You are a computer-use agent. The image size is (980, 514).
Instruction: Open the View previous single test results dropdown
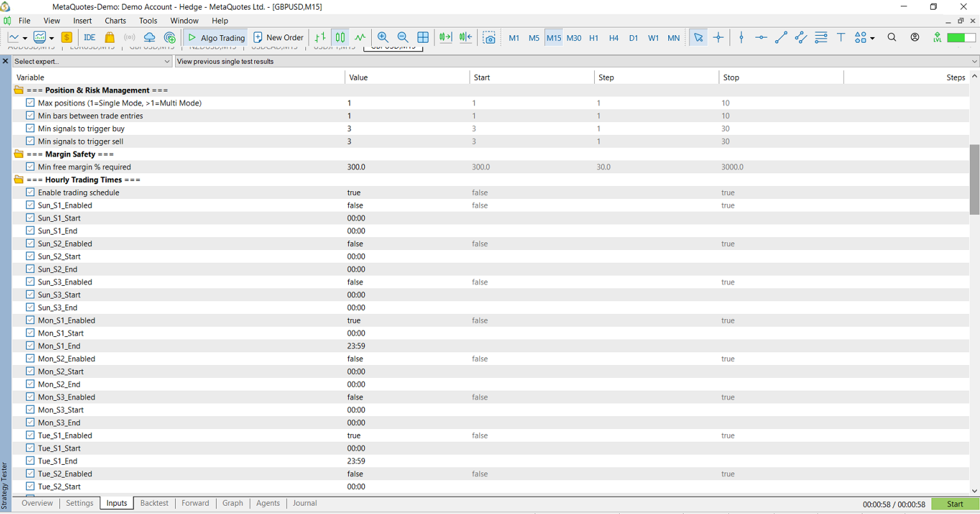(x=577, y=61)
